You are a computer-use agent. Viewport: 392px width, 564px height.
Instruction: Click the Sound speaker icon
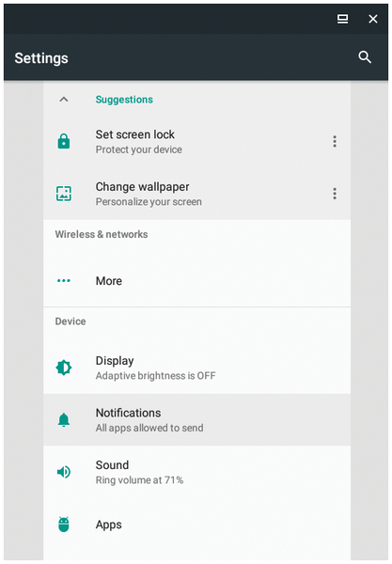coord(64,472)
